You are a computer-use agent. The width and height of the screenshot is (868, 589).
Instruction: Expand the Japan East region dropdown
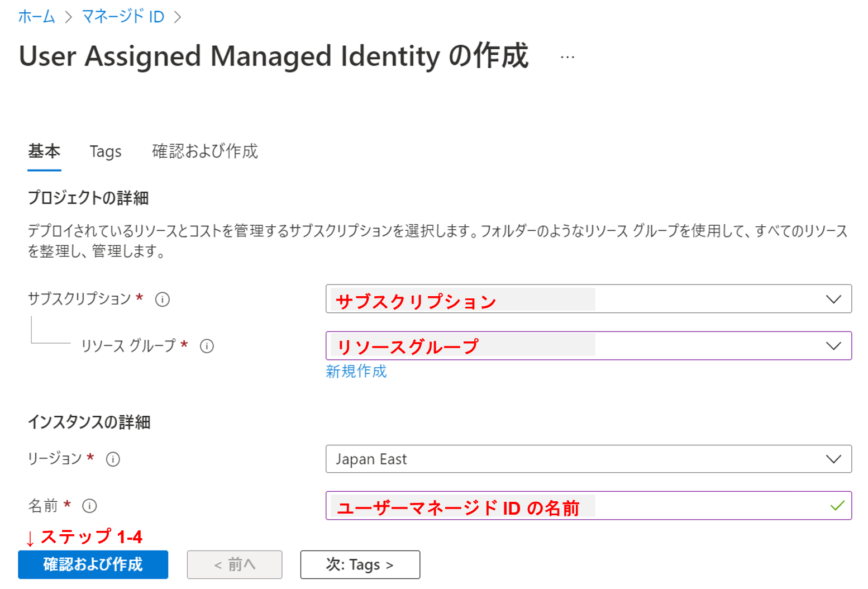(834, 459)
